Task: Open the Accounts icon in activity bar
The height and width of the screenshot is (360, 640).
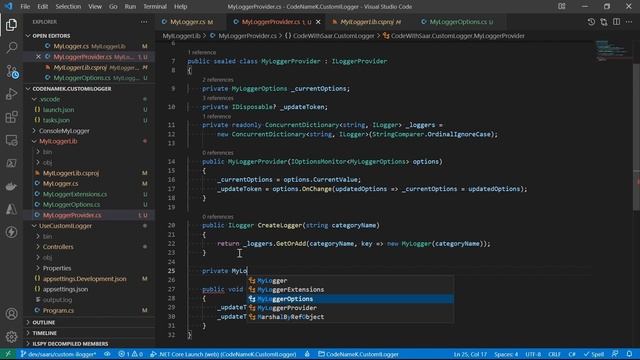Action: point(11,313)
